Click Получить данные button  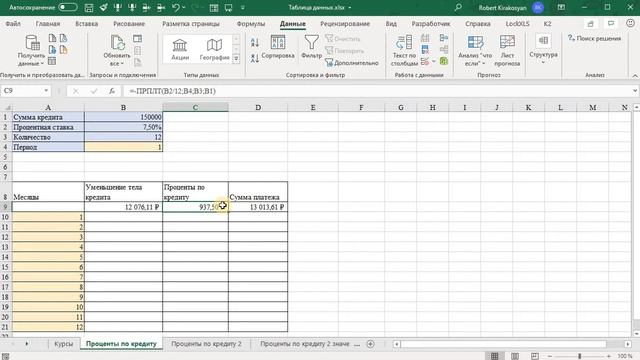pos(31,51)
